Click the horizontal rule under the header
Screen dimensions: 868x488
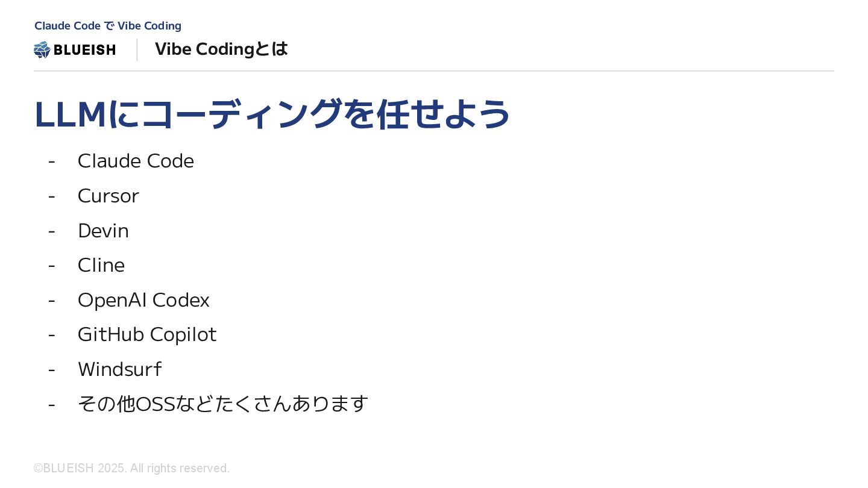(x=434, y=70)
